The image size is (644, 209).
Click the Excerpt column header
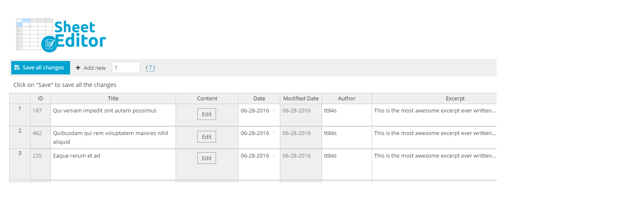click(x=455, y=99)
